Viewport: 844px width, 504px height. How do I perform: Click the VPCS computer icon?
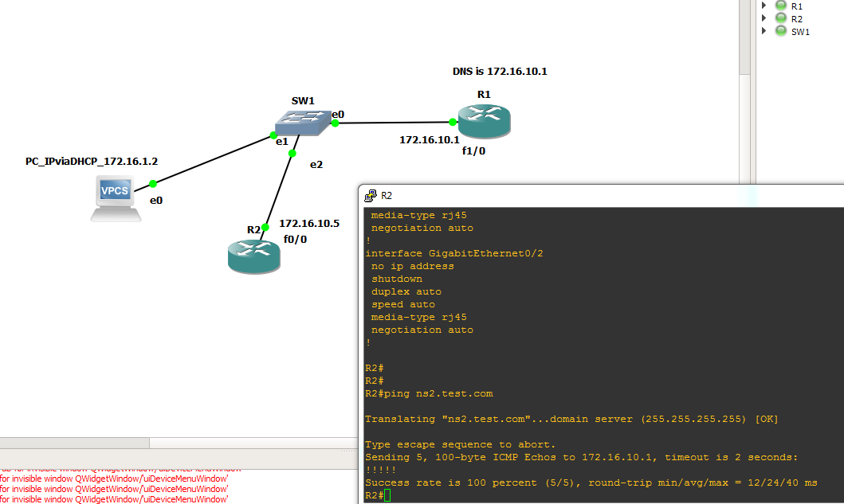[115, 197]
